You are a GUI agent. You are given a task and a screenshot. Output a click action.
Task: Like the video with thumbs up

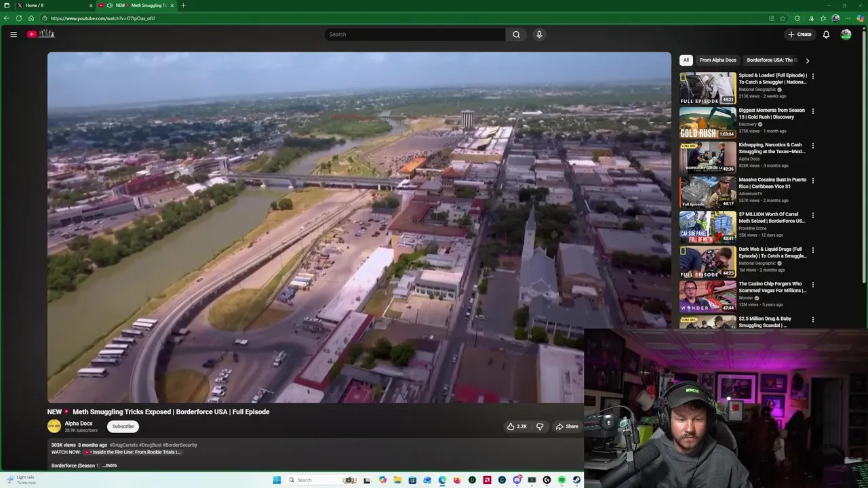[x=517, y=426]
